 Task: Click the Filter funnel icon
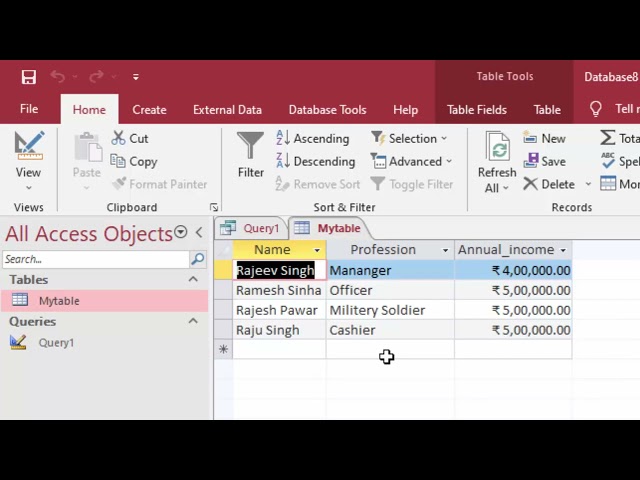point(250,146)
